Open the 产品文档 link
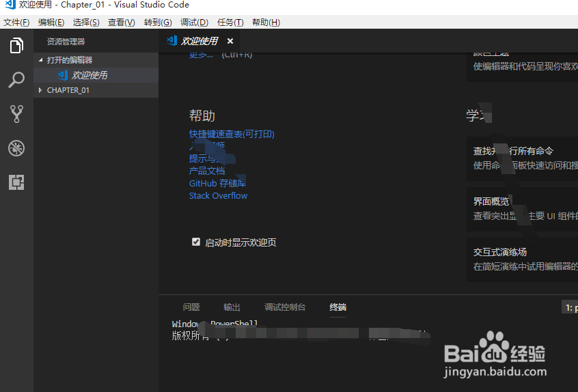Image resolution: width=578 pixels, height=392 pixels. (x=207, y=171)
